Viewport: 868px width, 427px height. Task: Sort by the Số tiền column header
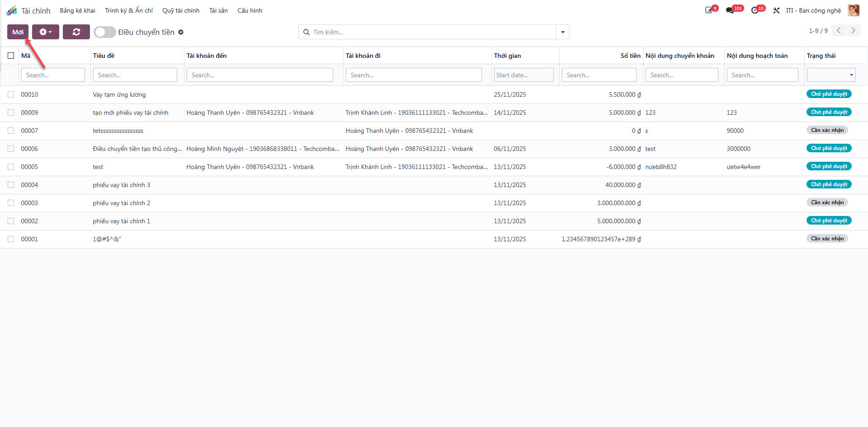(630, 56)
